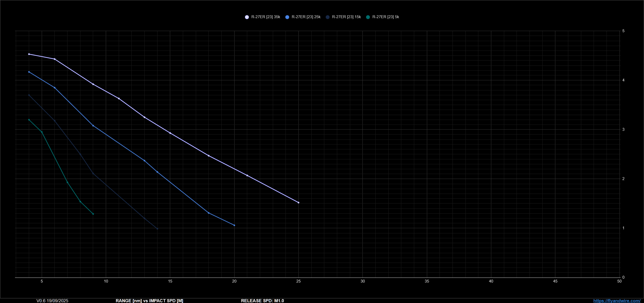
Task: Click the 15k series dark navy legend circle
Action: click(x=328, y=17)
